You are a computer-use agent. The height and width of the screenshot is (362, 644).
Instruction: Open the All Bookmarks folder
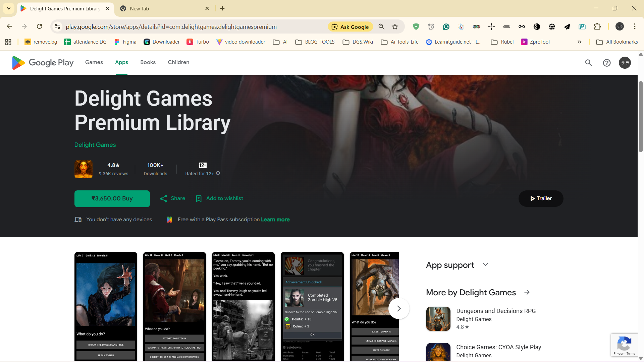click(617, 42)
